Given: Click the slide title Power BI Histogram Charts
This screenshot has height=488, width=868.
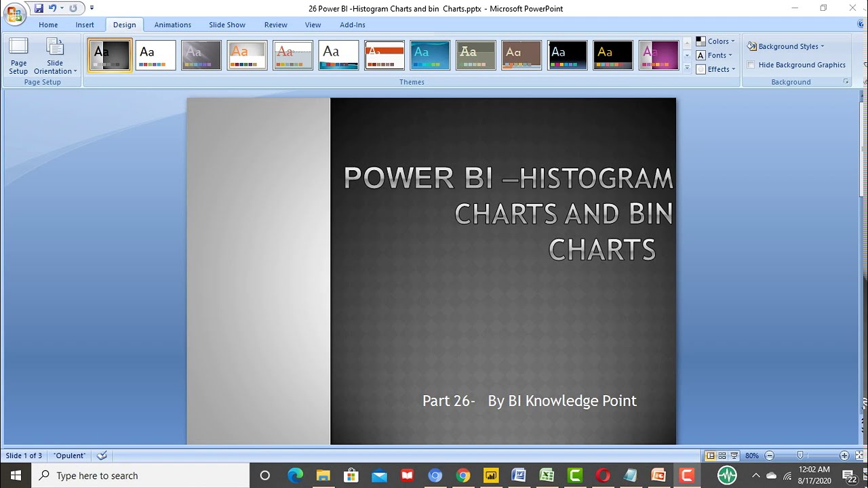Looking at the screenshot, I should click(508, 213).
